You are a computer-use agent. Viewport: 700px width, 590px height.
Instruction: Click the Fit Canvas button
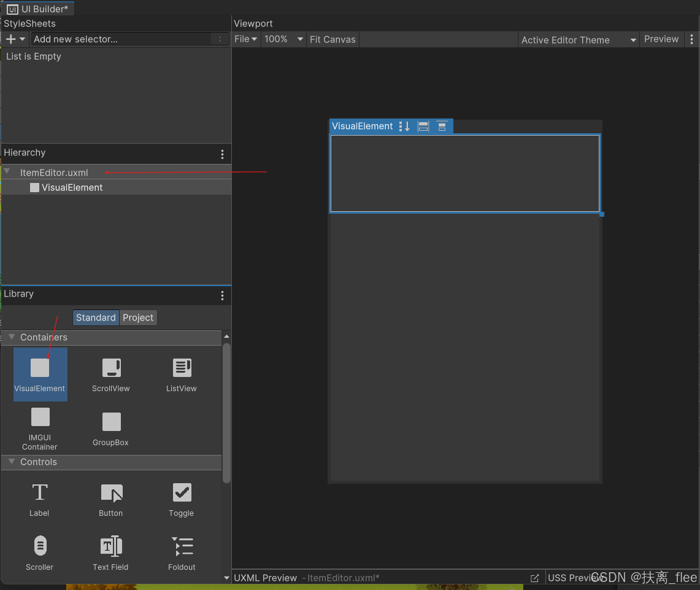pos(333,39)
